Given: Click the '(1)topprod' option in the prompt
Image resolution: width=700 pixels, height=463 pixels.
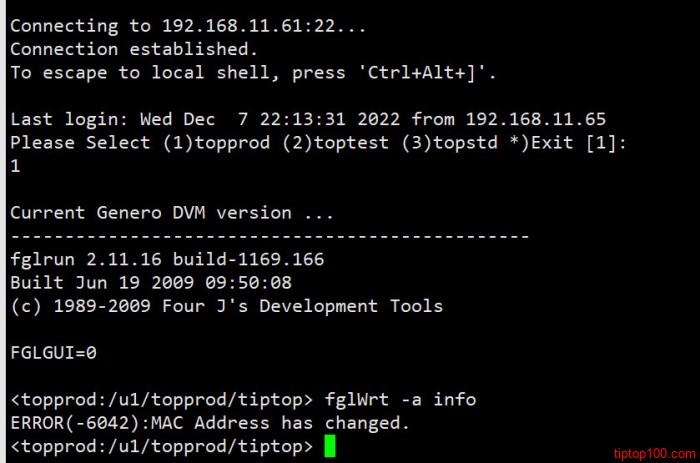Looking at the screenshot, I should click(217, 142).
